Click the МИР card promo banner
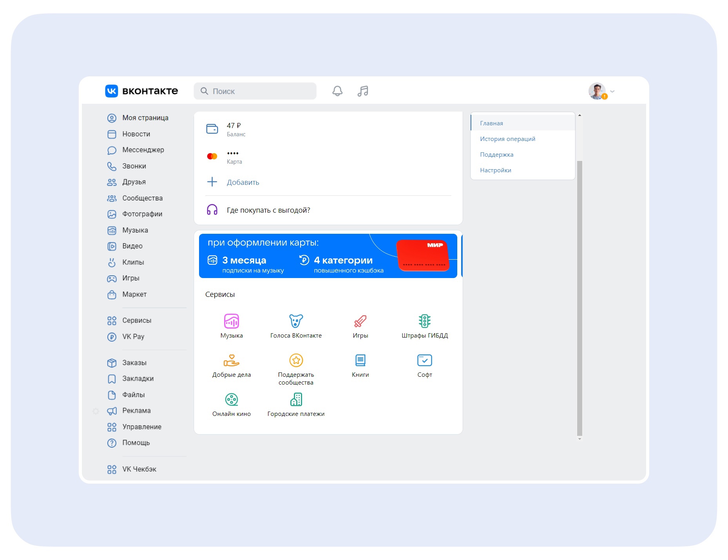The width and height of the screenshot is (728, 560). 328,256
